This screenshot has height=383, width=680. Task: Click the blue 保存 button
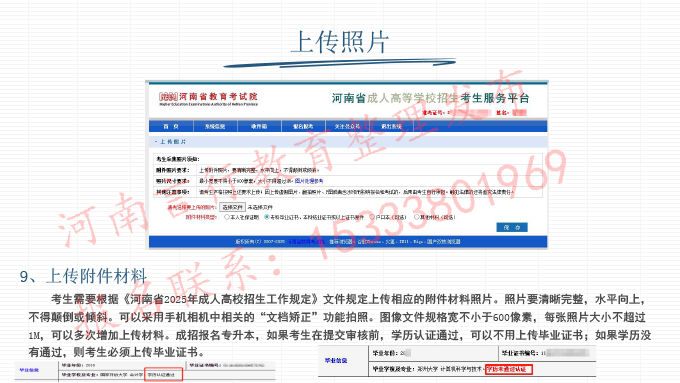[x=512, y=227]
